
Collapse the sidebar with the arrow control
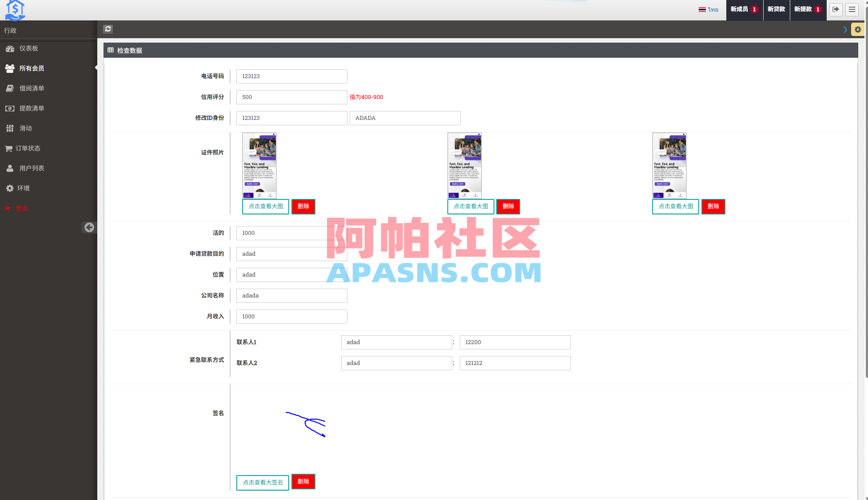89,227
